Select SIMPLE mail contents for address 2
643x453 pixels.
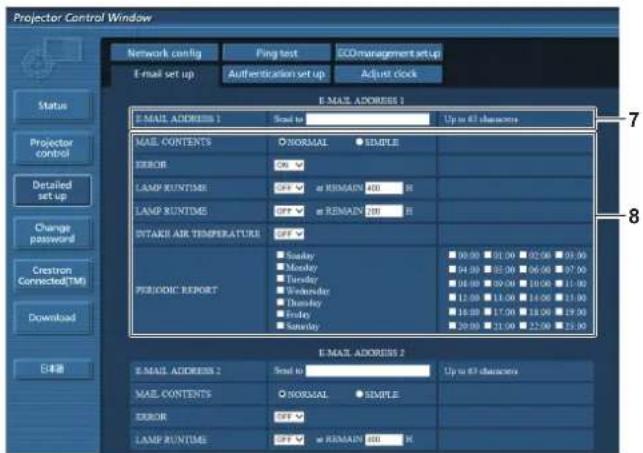[359, 394]
